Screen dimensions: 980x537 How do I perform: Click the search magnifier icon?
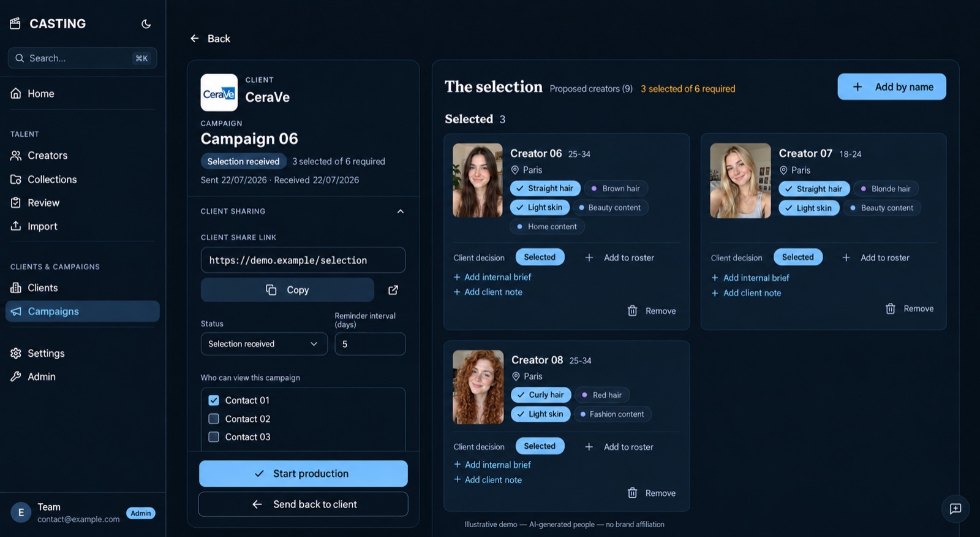point(20,58)
